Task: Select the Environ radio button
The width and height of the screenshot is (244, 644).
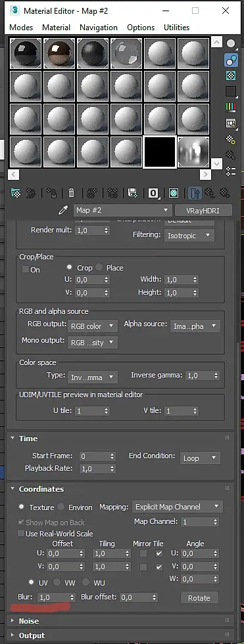Action: click(x=61, y=507)
